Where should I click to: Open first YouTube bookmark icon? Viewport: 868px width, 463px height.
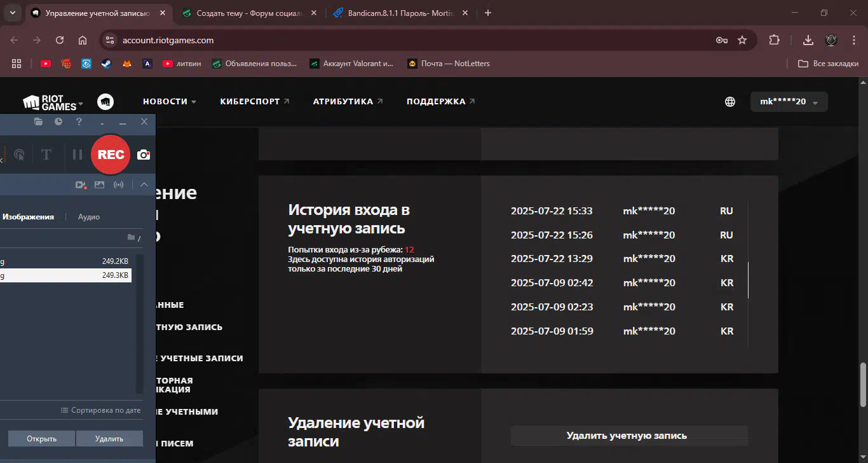(x=46, y=64)
